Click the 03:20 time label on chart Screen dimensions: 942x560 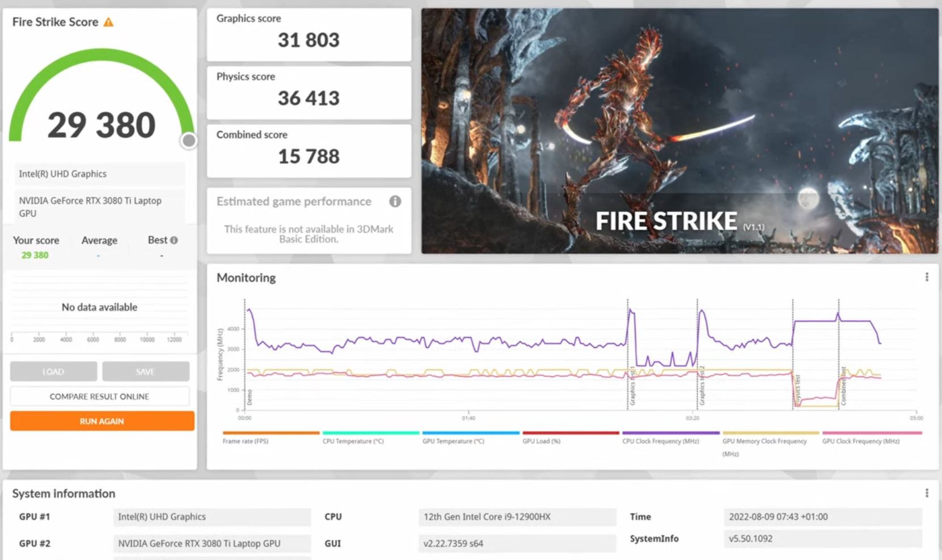tap(692, 418)
